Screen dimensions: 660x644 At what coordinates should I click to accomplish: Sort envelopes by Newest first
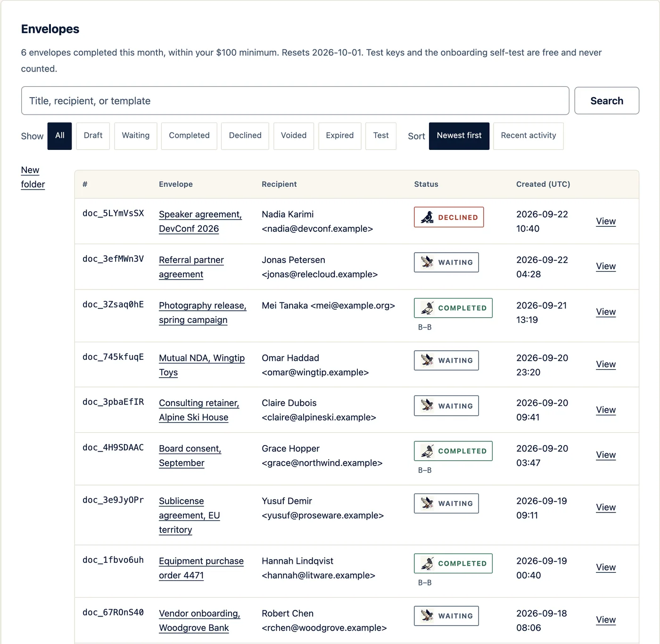(x=459, y=136)
